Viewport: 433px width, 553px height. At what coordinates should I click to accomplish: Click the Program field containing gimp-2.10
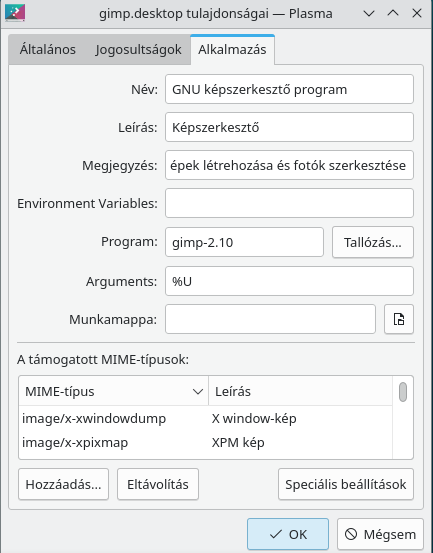coord(244,242)
